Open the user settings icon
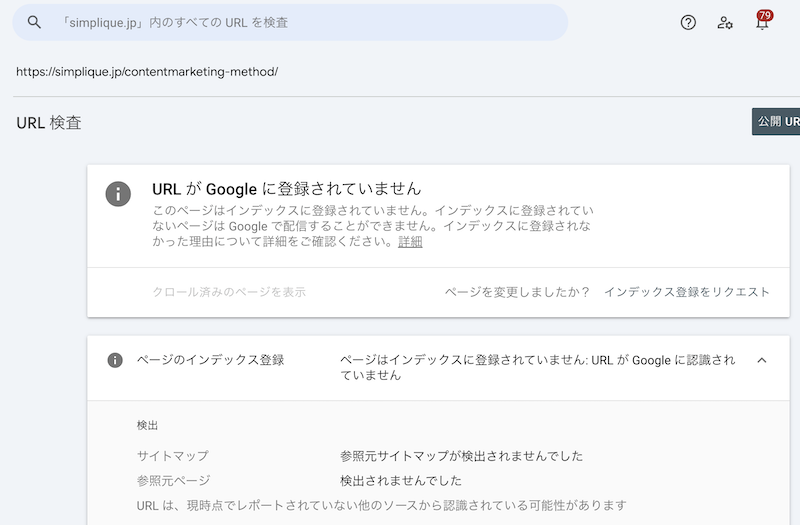This screenshot has width=800, height=525. pyautogui.click(x=725, y=22)
